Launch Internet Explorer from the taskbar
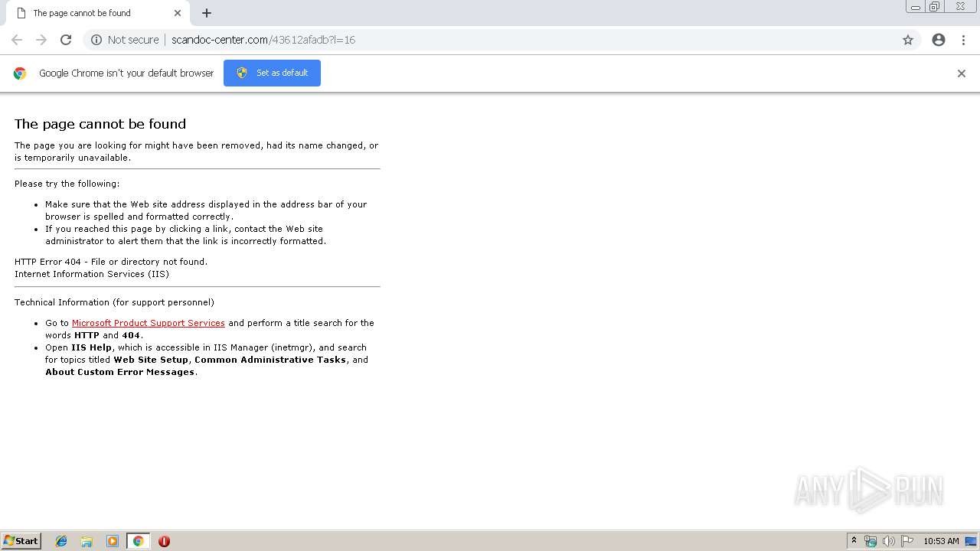The height and width of the screenshot is (551, 980). 61,541
